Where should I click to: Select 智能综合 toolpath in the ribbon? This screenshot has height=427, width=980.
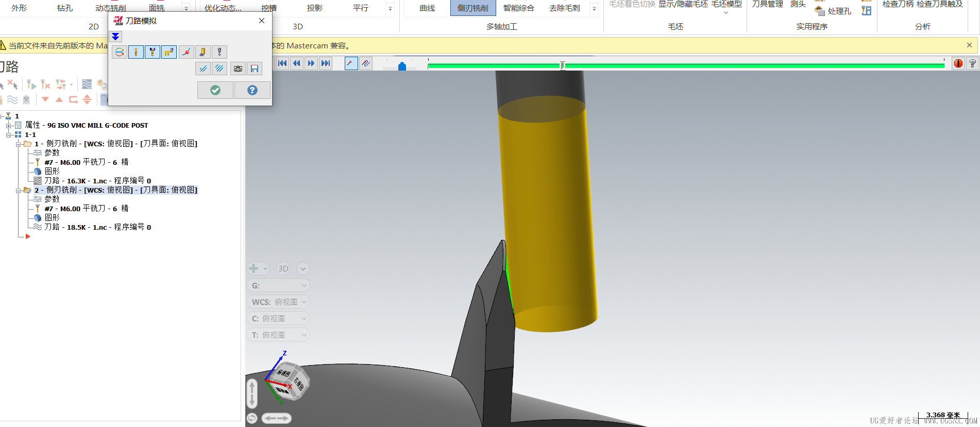518,8
